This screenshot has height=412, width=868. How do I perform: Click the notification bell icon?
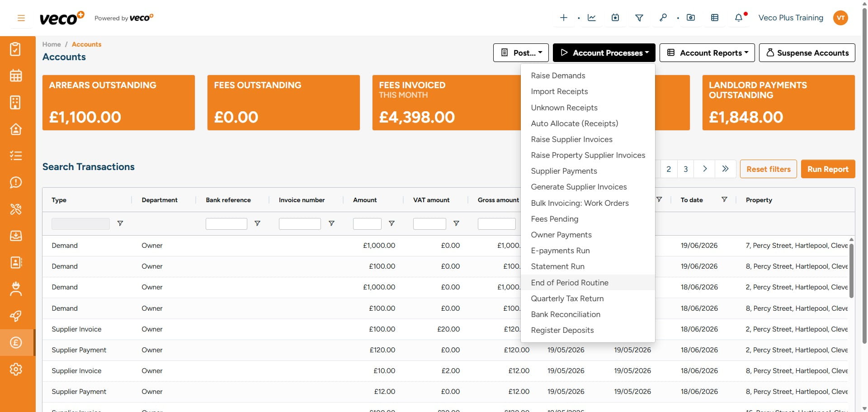[x=738, y=18]
